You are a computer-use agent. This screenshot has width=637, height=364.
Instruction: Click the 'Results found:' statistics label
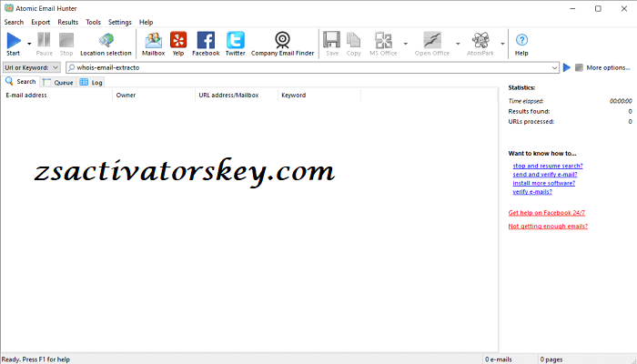coord(529,111)
